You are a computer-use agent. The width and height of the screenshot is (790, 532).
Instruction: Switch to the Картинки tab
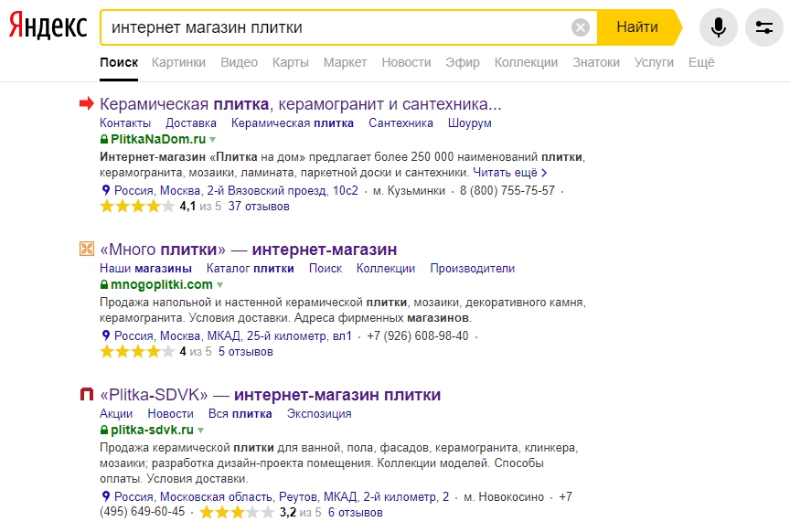click(x=178, y=62)
